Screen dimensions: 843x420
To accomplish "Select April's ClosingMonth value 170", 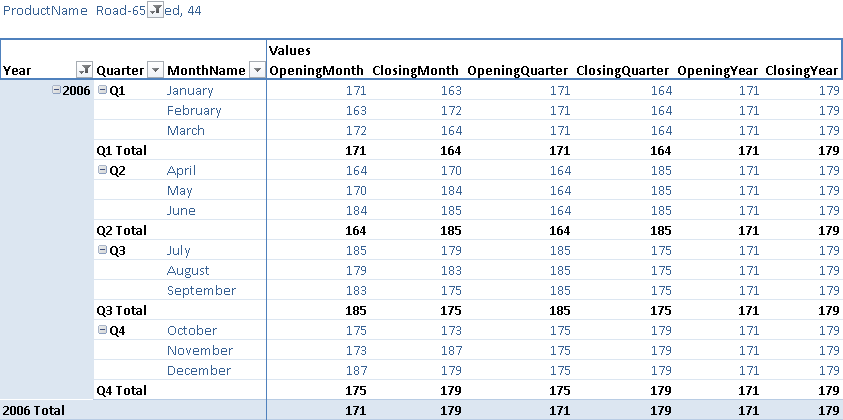I will (x=451, y=170).
